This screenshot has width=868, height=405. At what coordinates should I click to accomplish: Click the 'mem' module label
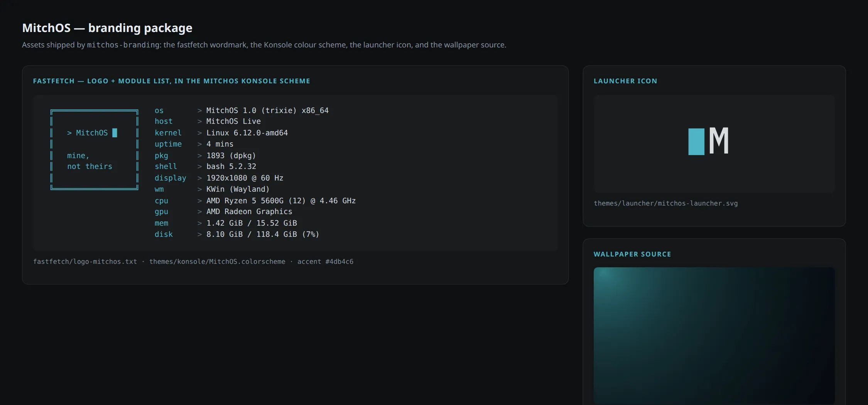[x=161, y=223]
